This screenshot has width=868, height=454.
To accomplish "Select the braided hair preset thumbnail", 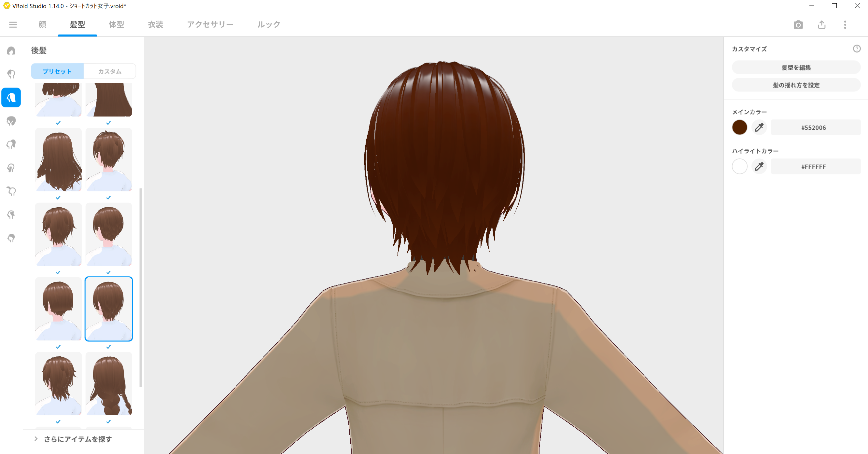I will tap(108, 384).
